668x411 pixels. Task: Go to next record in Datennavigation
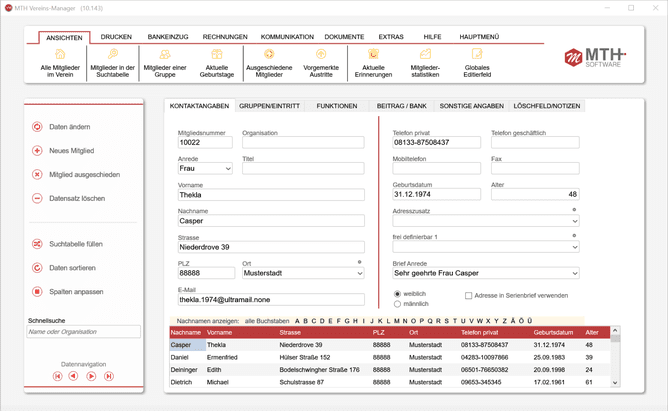91,376
